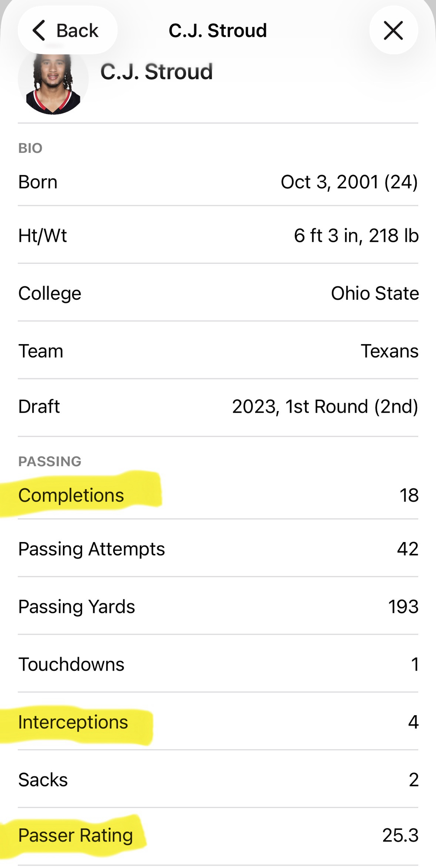Tap the PASSING section header

[50, 461]
